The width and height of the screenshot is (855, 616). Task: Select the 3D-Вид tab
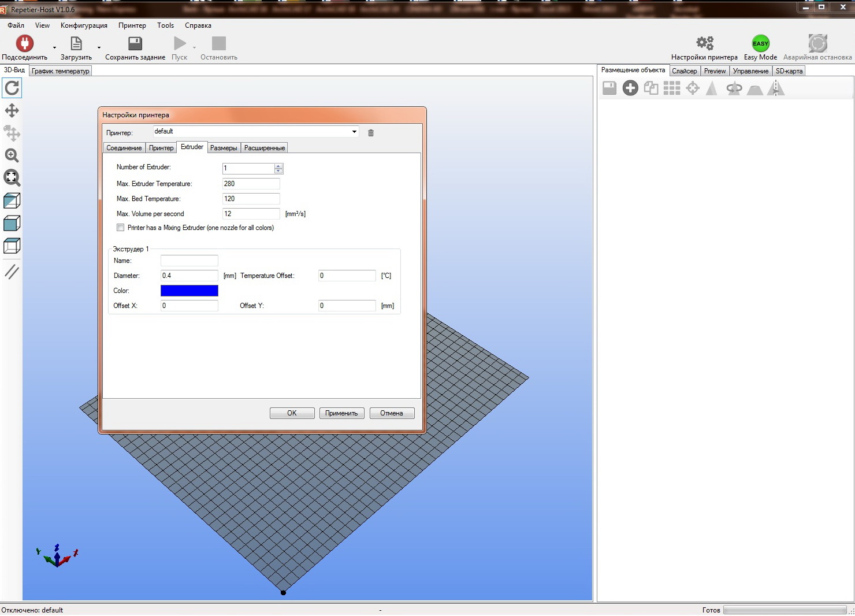click(x=14, y=70)
